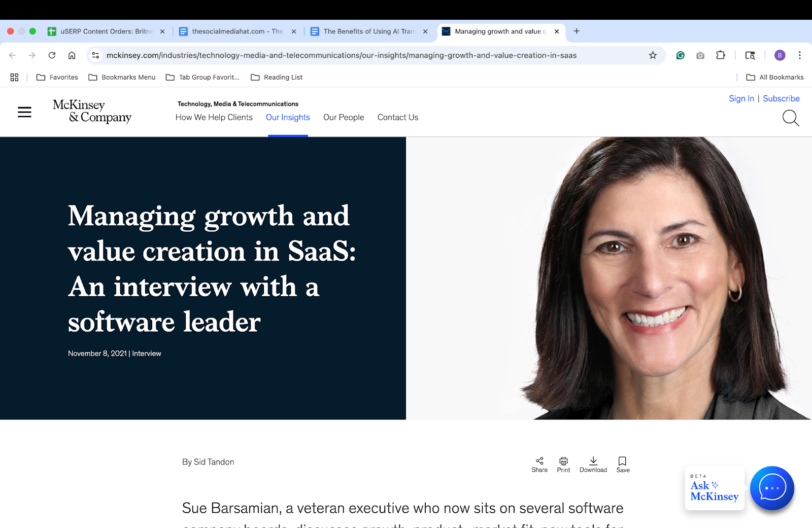Click the November 8, 2021 date text
The width and height of the screenshot is (812, 528).
(x=97, y=354)
